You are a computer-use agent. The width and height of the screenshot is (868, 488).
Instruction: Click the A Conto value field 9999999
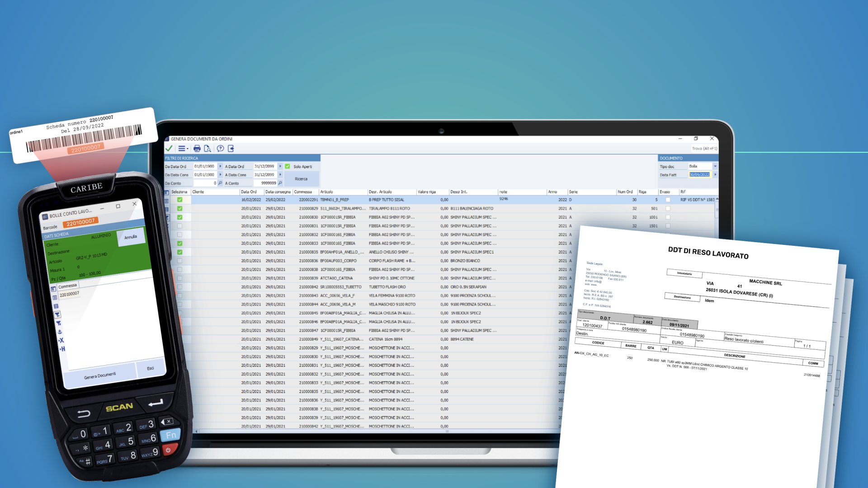(x=265, y=183)
